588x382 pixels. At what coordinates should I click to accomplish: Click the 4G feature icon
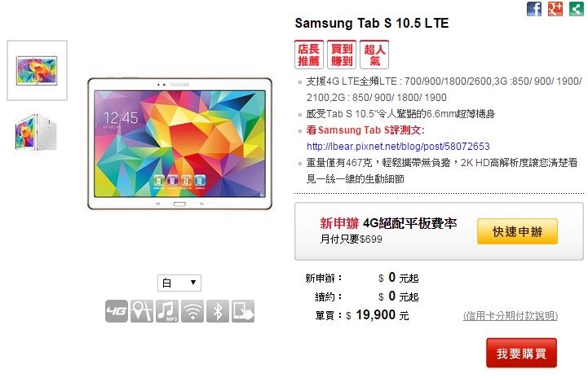pos(117,311)
